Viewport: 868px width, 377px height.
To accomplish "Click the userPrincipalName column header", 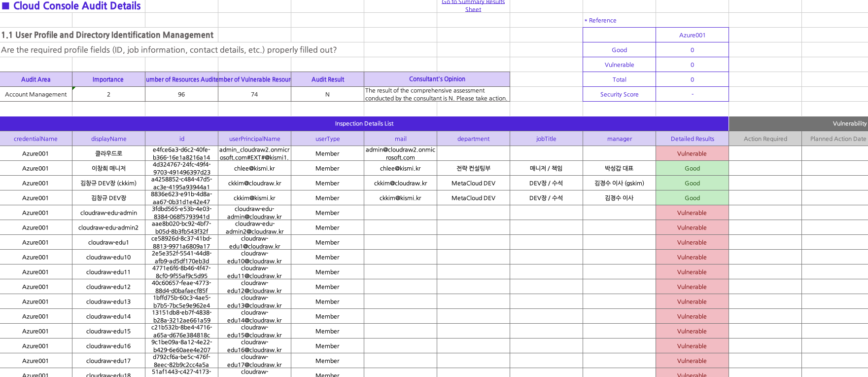I will (x=254, y=139).
